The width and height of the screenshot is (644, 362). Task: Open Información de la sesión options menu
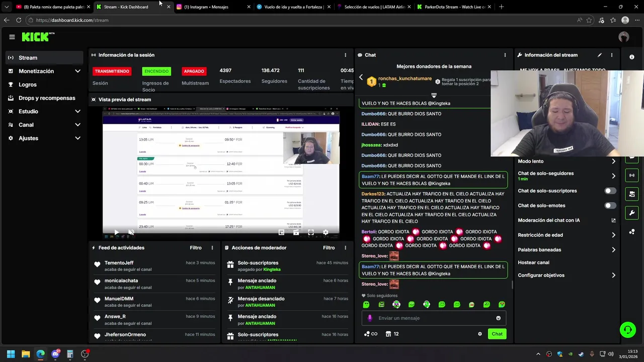345,55
